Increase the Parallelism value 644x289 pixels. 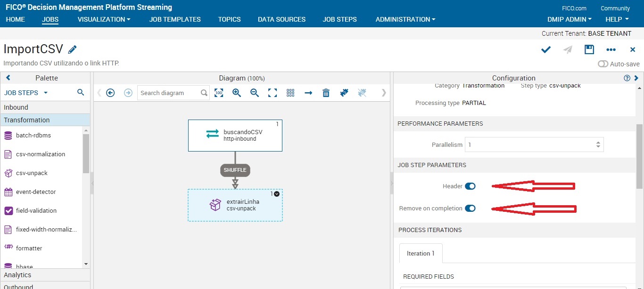(x=598, y=142)
